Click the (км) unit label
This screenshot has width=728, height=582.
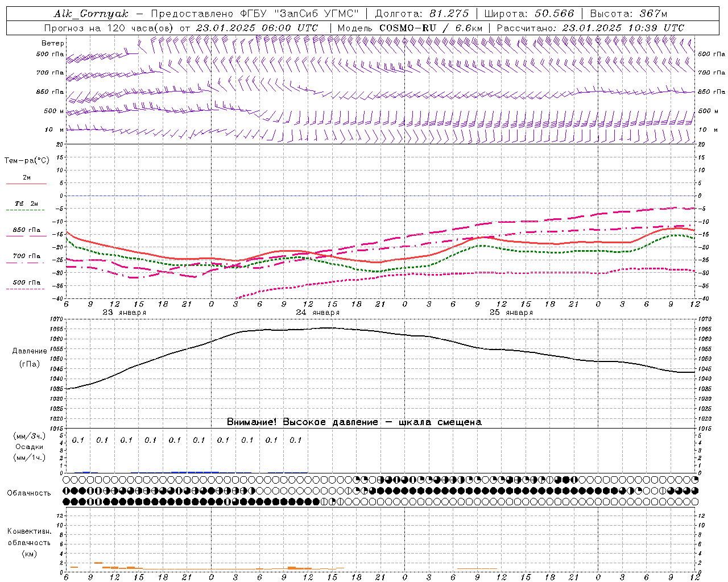29,554
